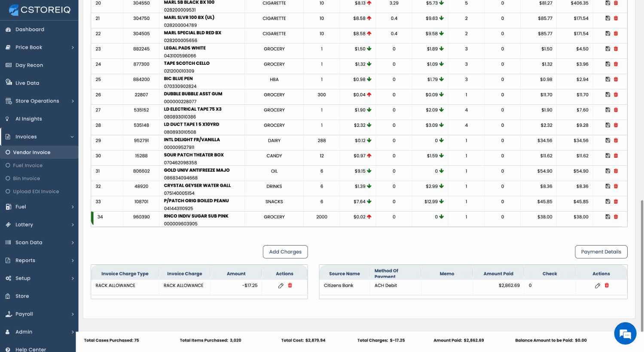Screen dimensions: 644x352
Task: Delete the RNCO INDIV SUGAR SUB PINK row
Action: point(616,217)
